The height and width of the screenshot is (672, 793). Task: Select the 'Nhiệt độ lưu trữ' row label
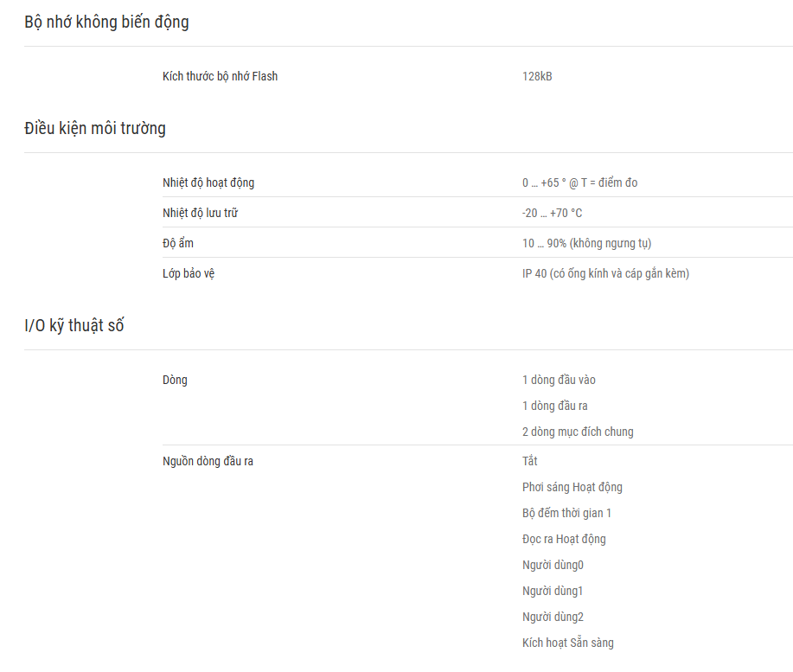coord(200,213)
